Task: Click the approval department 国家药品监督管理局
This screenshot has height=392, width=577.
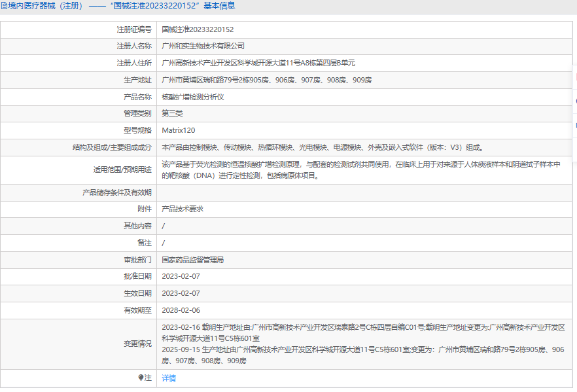Action: click(193, 260)
